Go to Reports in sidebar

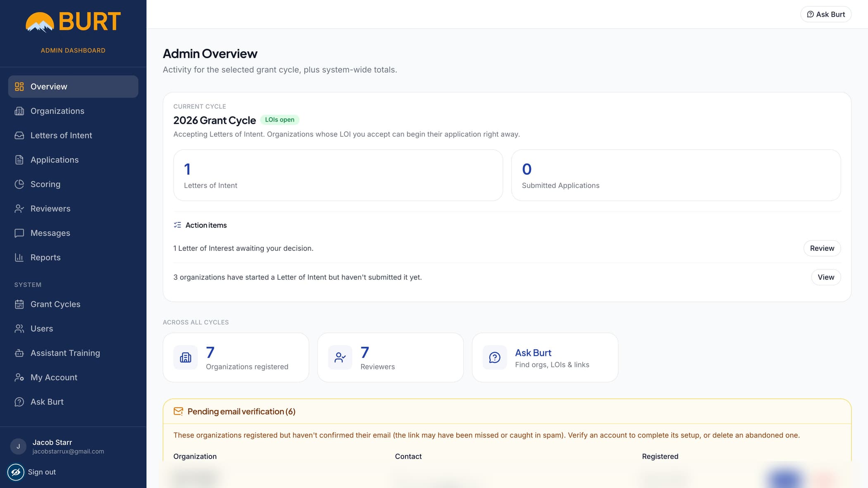[73, 257]
